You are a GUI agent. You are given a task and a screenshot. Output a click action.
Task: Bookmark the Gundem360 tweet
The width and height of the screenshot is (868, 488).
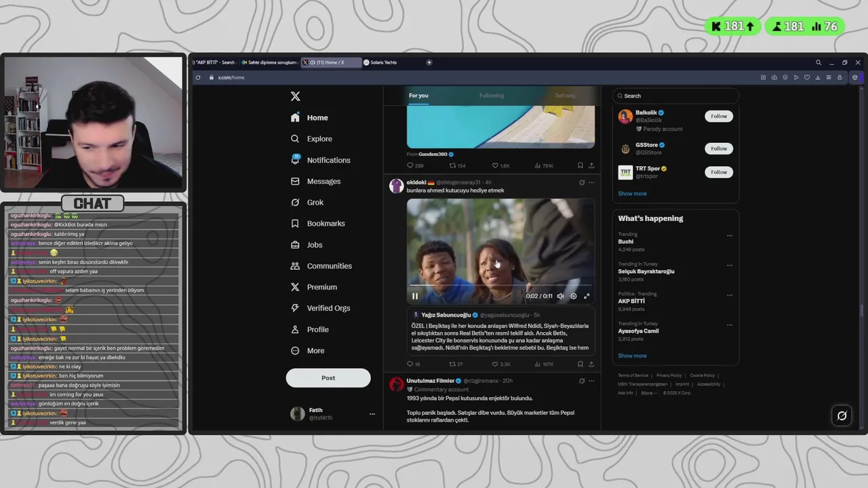point(580,165)
